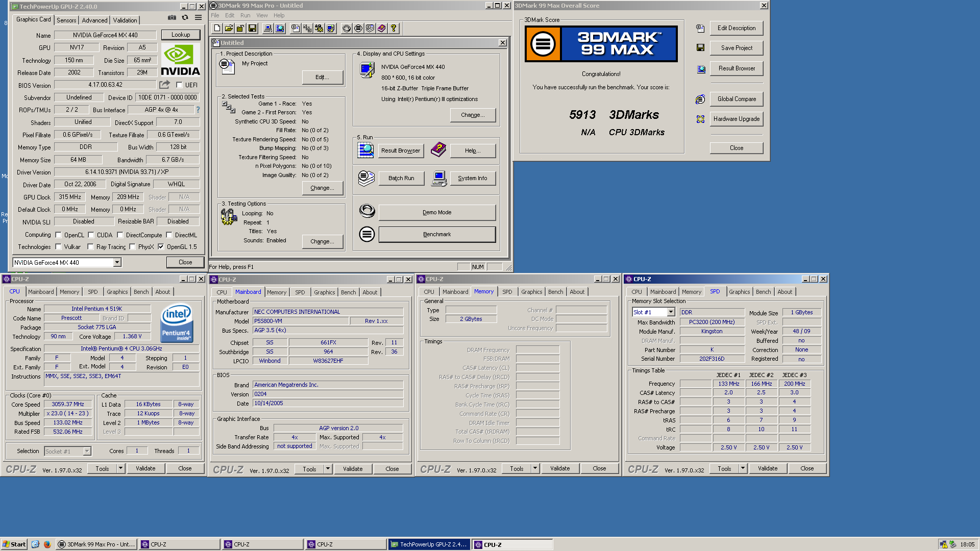This screenshot has width=980, height=551.
Task: Click the yellow question mark toolbar icon
Action: (x=394, y=29)
